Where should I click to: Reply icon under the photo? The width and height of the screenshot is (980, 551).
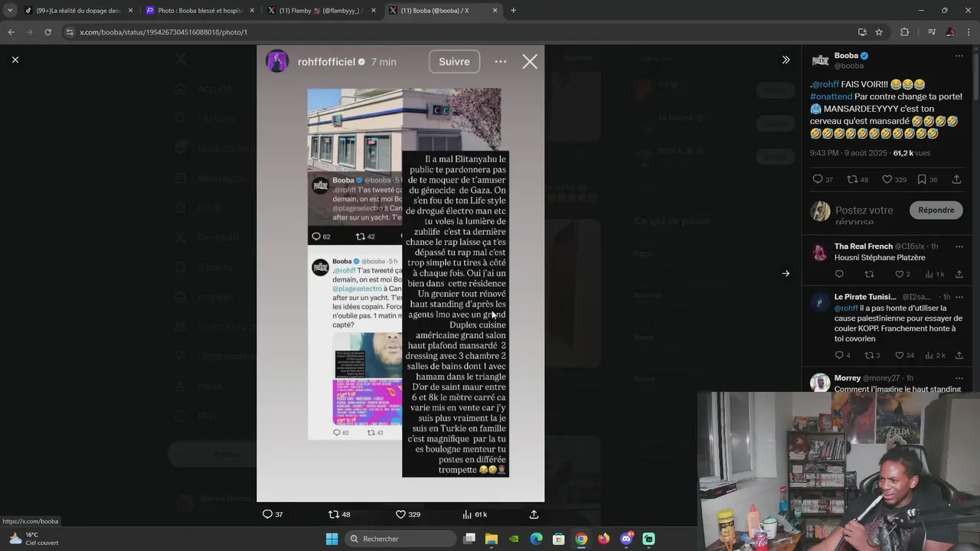[x=267, y=514]
